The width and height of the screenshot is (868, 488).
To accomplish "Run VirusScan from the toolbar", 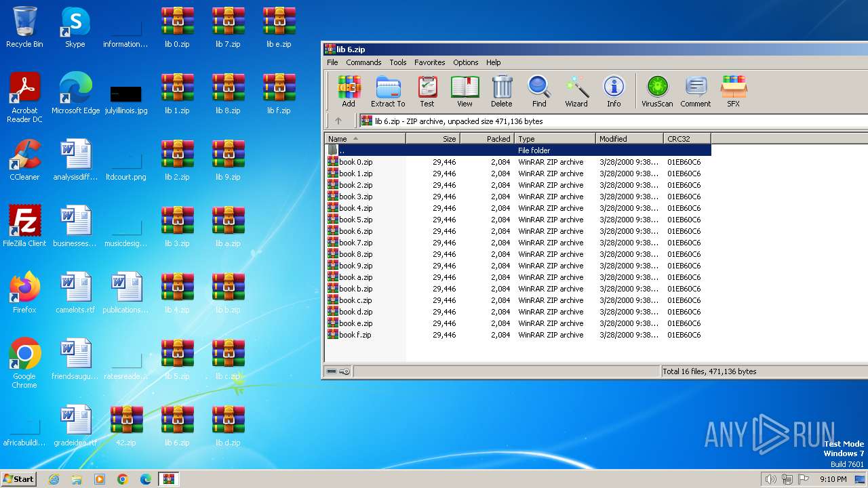I will [657, 91].
